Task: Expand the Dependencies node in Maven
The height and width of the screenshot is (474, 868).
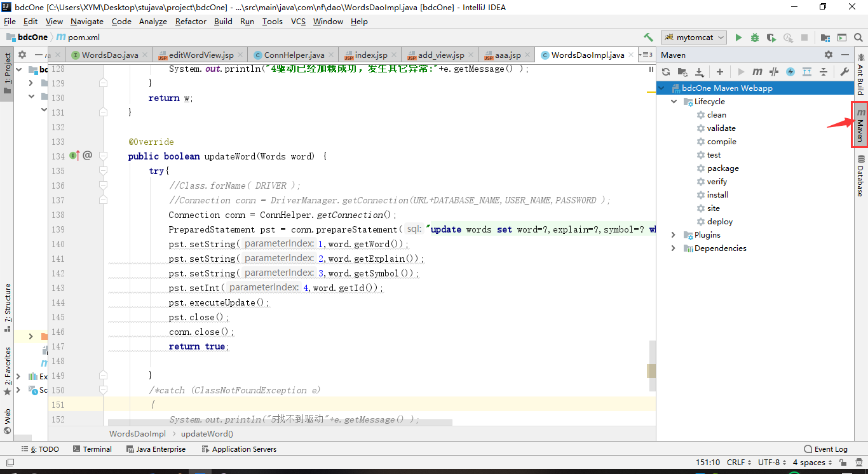Action: 674,248
